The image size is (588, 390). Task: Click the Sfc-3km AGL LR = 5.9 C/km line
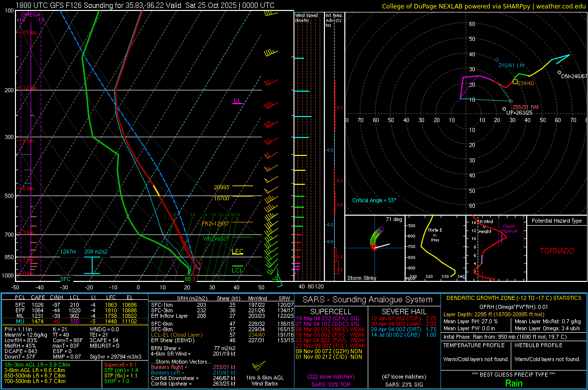pos(37,365)
